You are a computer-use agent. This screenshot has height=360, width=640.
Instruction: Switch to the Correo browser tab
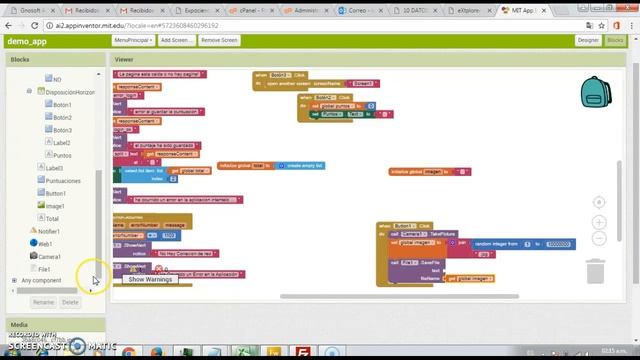(361, 11)
